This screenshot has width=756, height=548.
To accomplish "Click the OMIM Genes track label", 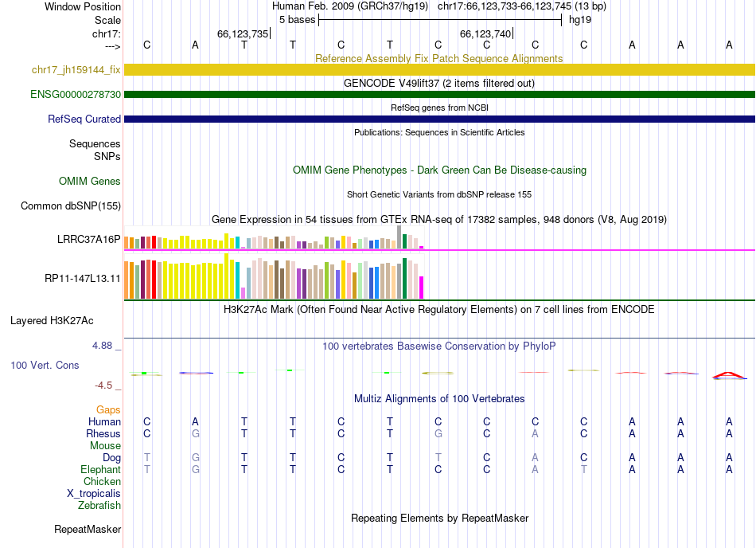I will point(90,181).
